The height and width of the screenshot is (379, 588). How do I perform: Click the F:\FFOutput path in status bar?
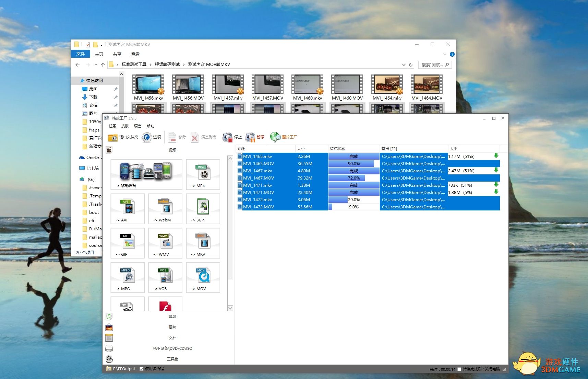point(124,369)
